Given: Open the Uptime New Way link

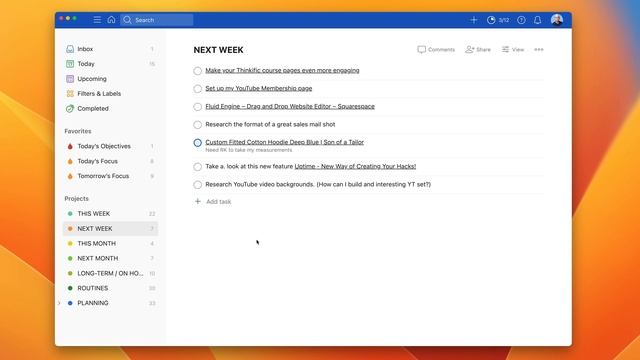Looking at the screenshot, I should (355, 166).
